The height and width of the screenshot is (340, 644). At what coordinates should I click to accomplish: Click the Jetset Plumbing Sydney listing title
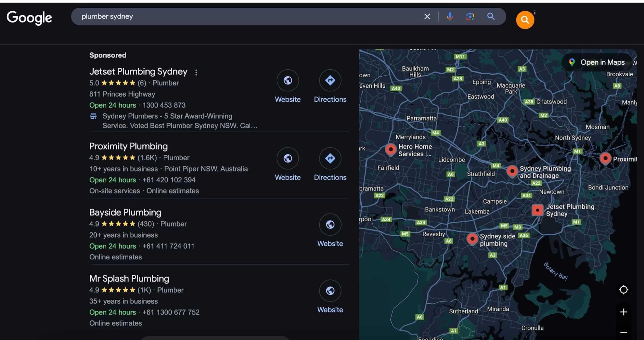pos(138,72)
